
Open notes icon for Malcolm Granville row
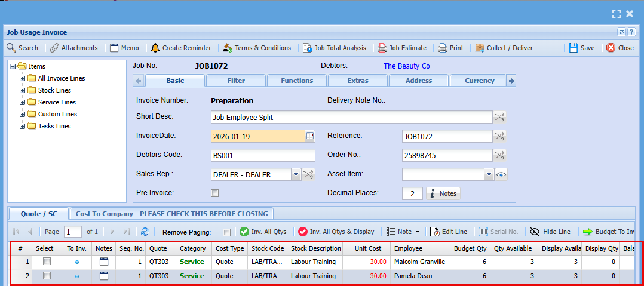coord(104,262)
